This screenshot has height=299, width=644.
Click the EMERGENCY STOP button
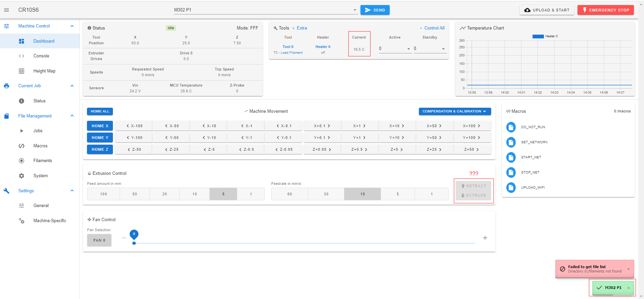[606, 10]
